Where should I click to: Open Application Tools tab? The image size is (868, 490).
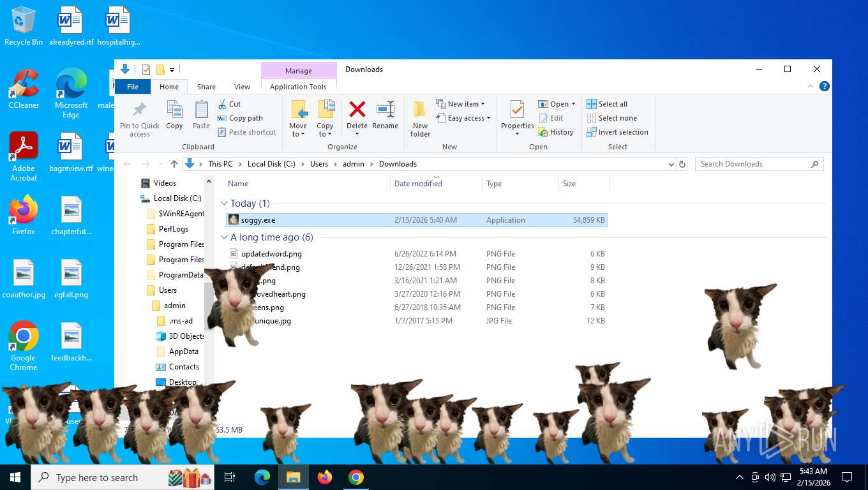pos(298,87)
